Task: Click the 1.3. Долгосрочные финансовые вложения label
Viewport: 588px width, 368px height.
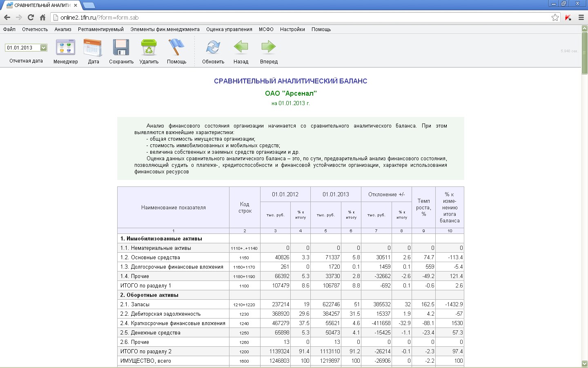Action: click(x=171, y=267)
